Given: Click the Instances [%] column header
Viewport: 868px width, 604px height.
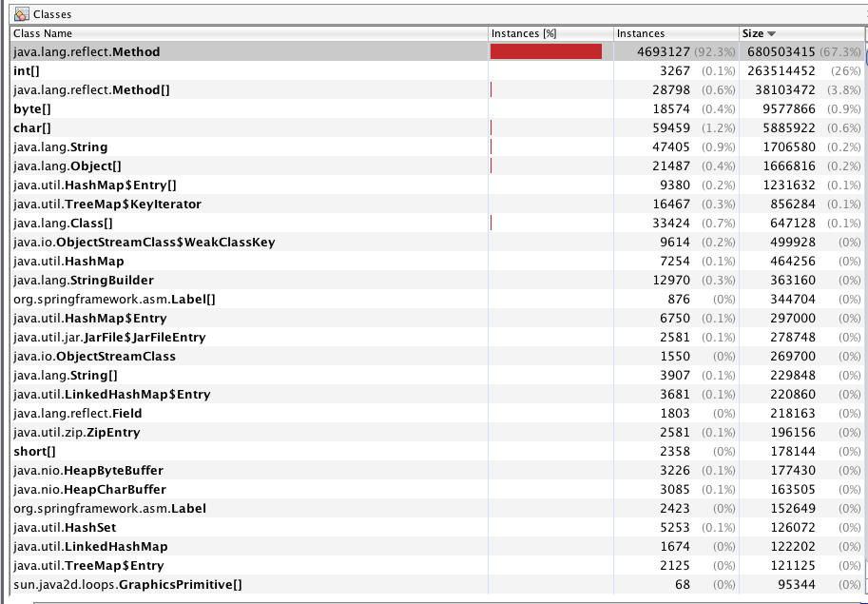Looking at the screenshot, I should click(523, 33).
